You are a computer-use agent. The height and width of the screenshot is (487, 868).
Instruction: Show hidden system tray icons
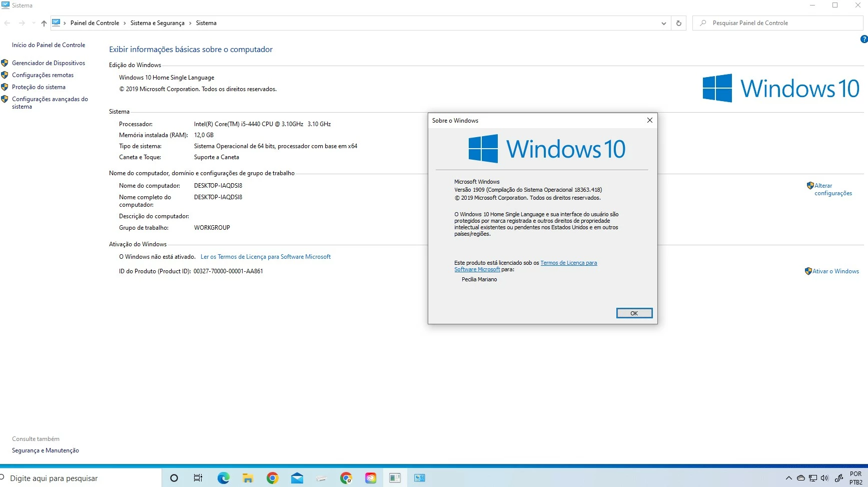click(788, 478)
